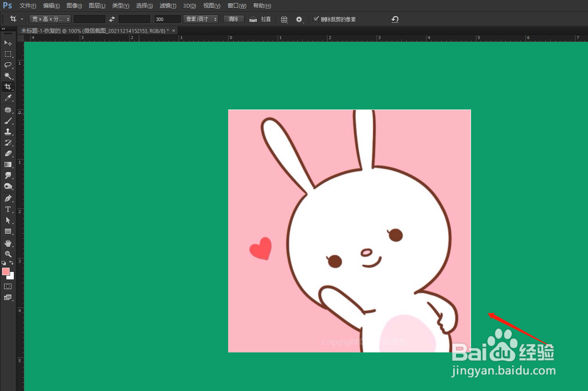Open the Type menu
This screenshot has height=391, width=588.
click(120, 6)
